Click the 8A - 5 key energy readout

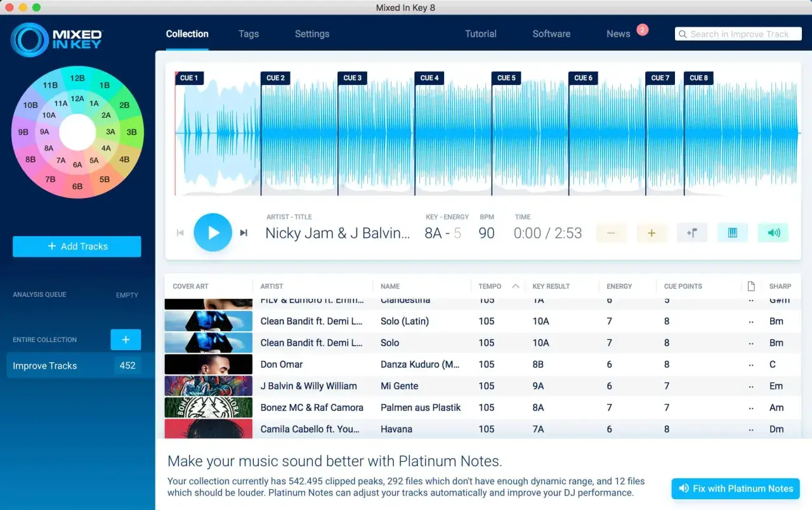pos(443,233)
